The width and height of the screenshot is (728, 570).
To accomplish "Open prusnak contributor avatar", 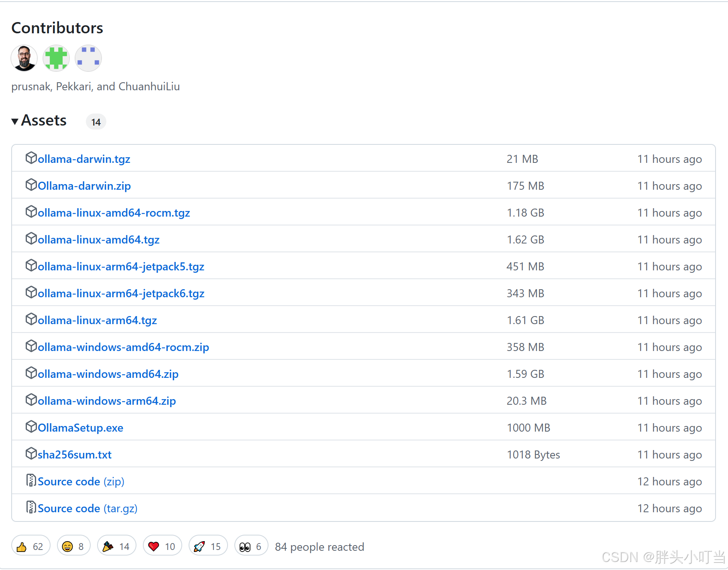I will (x=24, y=58).
